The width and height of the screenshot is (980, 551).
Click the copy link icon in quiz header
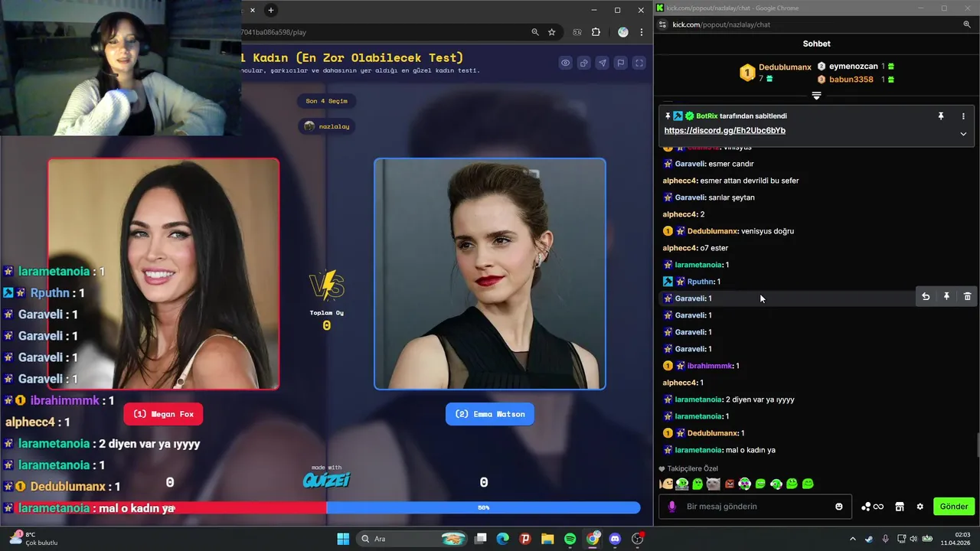(x=583, y=63)
